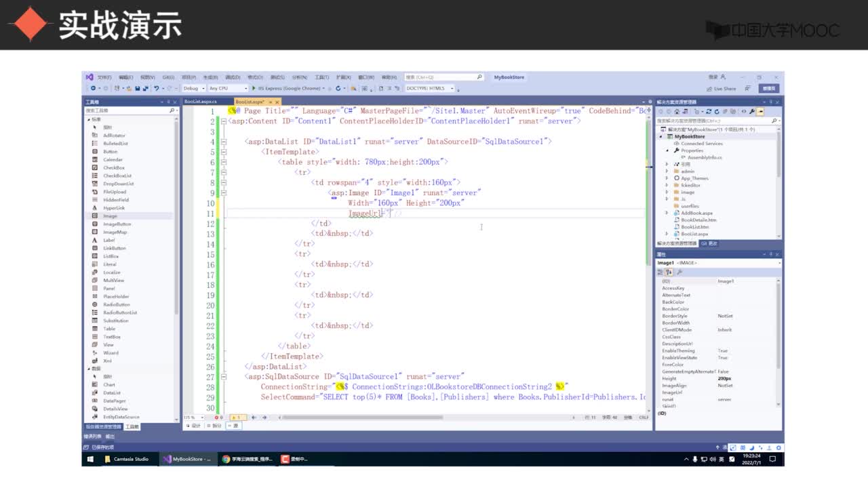Image resolution: width=868 pixels, height=488 pixels.
Task: Click the editor vertical scrollbar
Action: coord(648,193)
